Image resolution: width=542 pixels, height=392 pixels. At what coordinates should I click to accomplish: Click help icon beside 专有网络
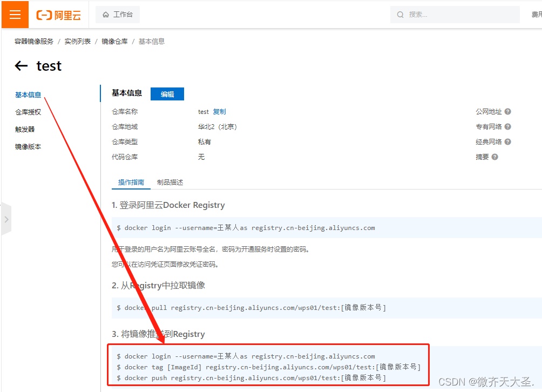click(x=507, y=126)
